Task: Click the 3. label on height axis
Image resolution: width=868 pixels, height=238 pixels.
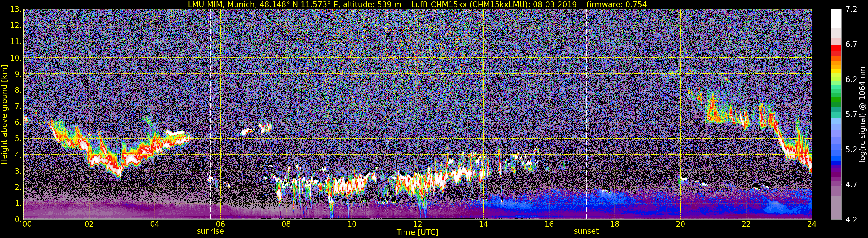Action: coord(18,171)
